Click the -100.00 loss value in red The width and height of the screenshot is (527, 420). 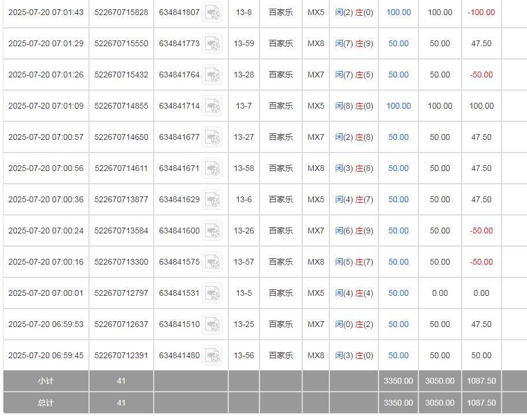pos(481,12)
